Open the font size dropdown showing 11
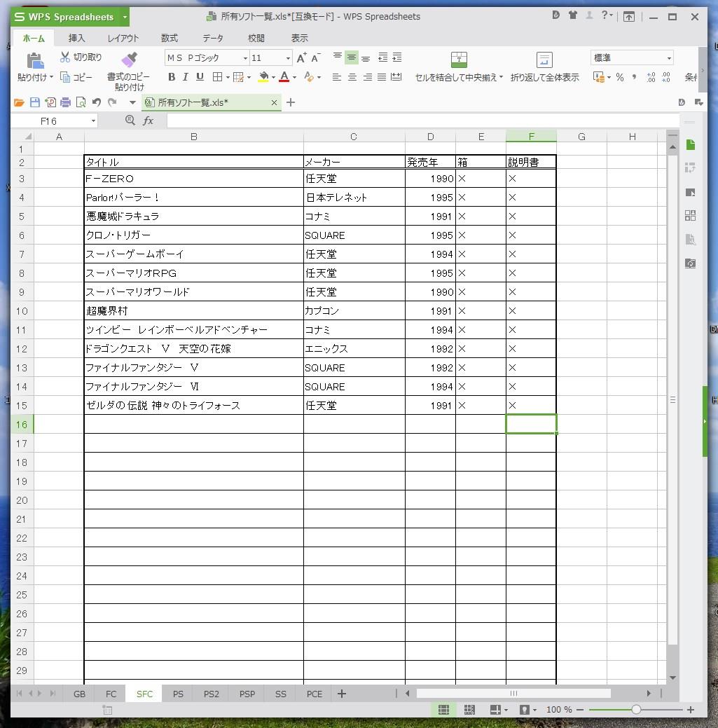718x728 pixels. click(288, 58)
